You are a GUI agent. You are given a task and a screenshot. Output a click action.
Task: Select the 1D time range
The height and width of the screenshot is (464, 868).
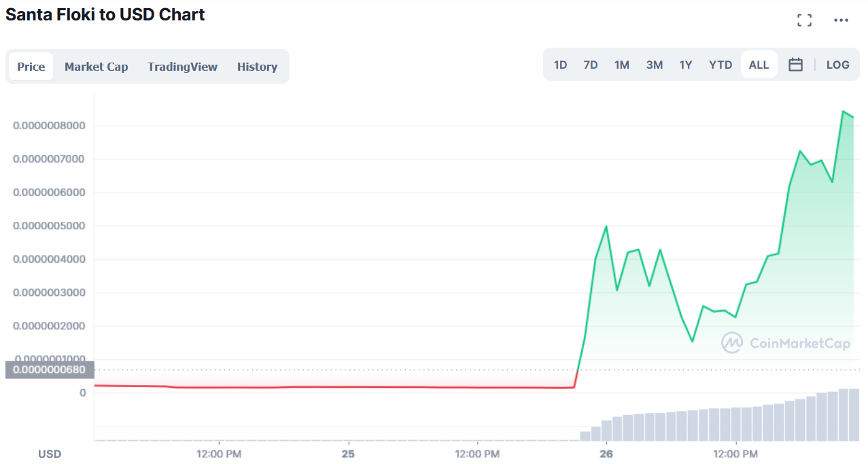tap(560, 65)
